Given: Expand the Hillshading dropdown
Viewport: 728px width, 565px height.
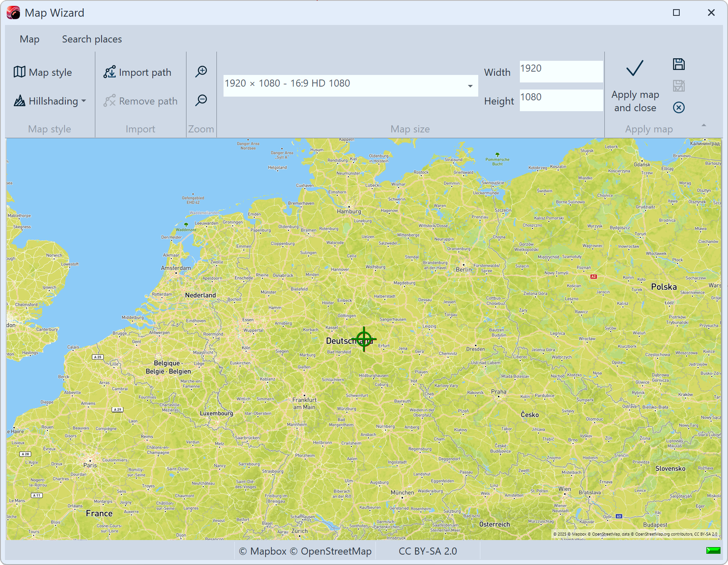Looking at the screenshot, I should click(50, 101).
